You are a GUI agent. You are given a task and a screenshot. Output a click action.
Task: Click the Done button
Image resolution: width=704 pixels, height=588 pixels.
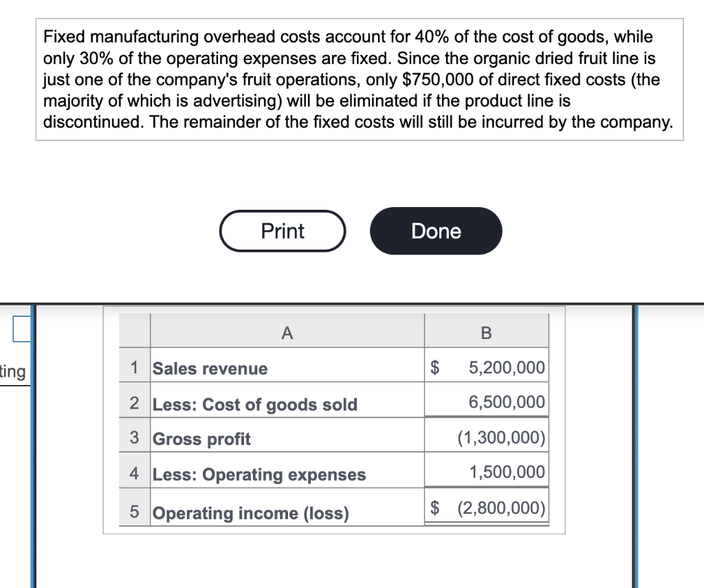(x=435, y=231)
